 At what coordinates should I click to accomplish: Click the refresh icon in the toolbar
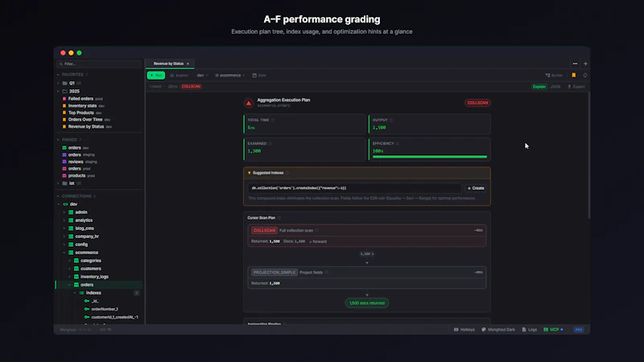point(585,76)
